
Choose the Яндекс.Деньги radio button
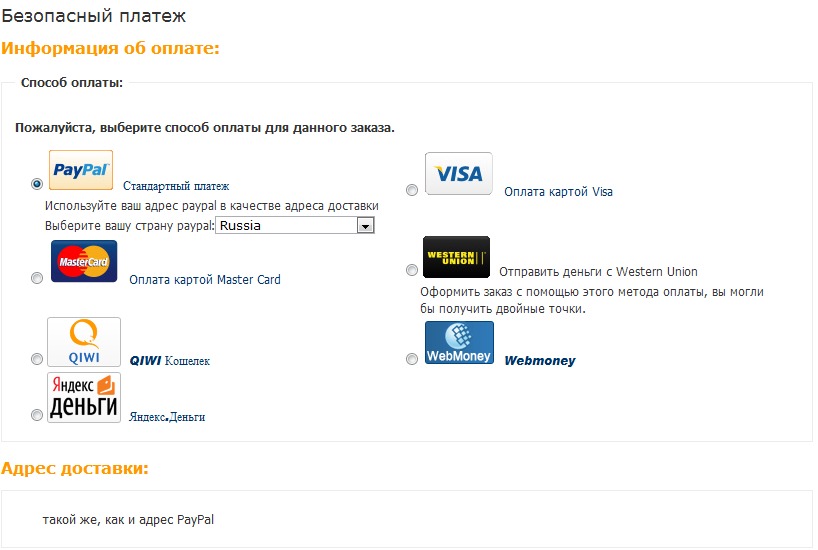[x=37, y=414]
